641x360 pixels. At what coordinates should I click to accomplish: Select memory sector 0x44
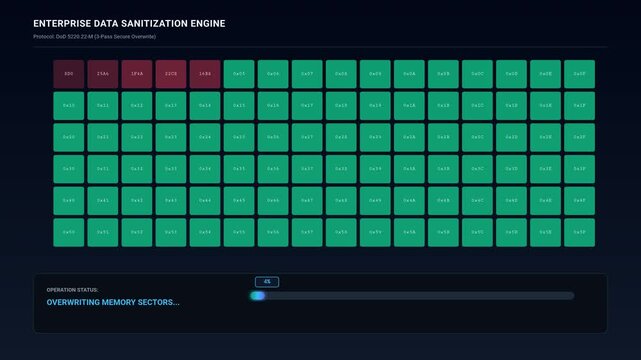coord(205,201)
